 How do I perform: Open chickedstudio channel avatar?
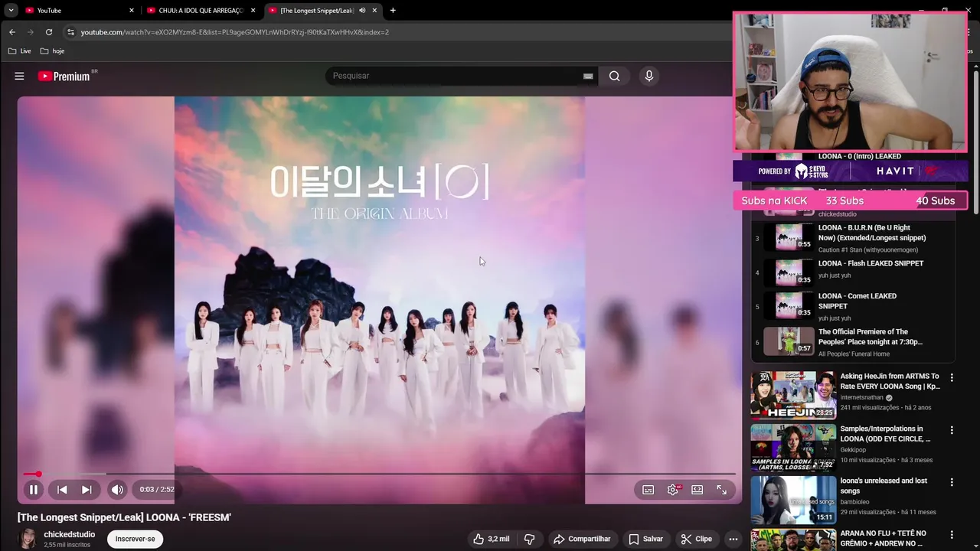[28, 539]
